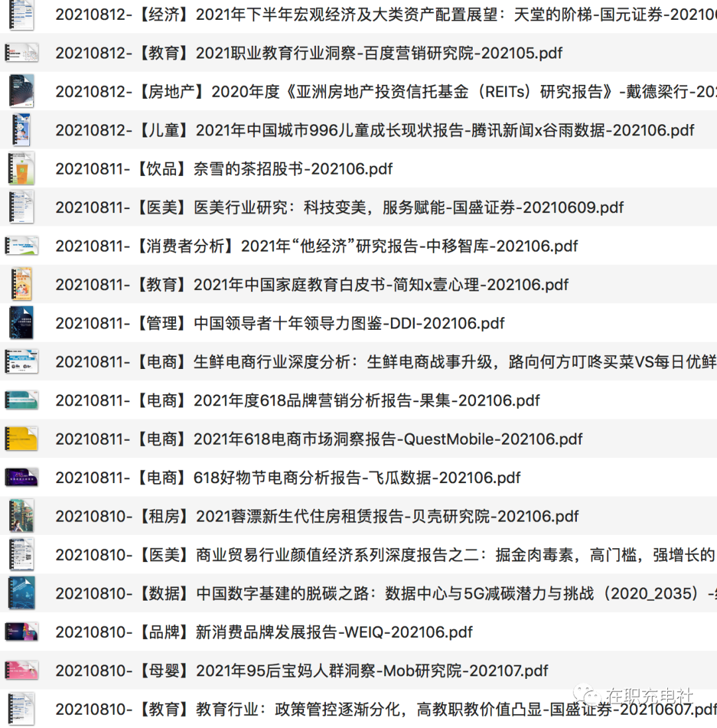This screenshot has height=728, width=717.
Task: Click the PDF icon of the 天堂的阶梯 国元证券 file
Action: pyautogui.click(x=21, y=15)
